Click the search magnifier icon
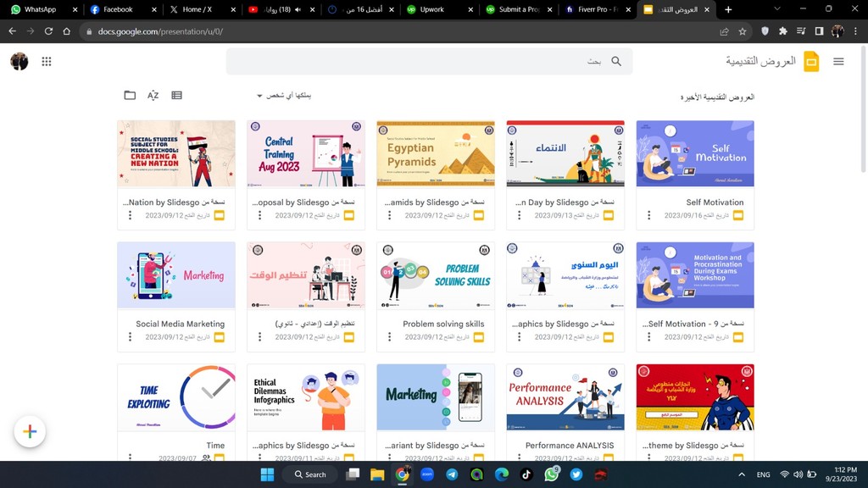Viewport: 868px width, 488px height. (616, 61)
